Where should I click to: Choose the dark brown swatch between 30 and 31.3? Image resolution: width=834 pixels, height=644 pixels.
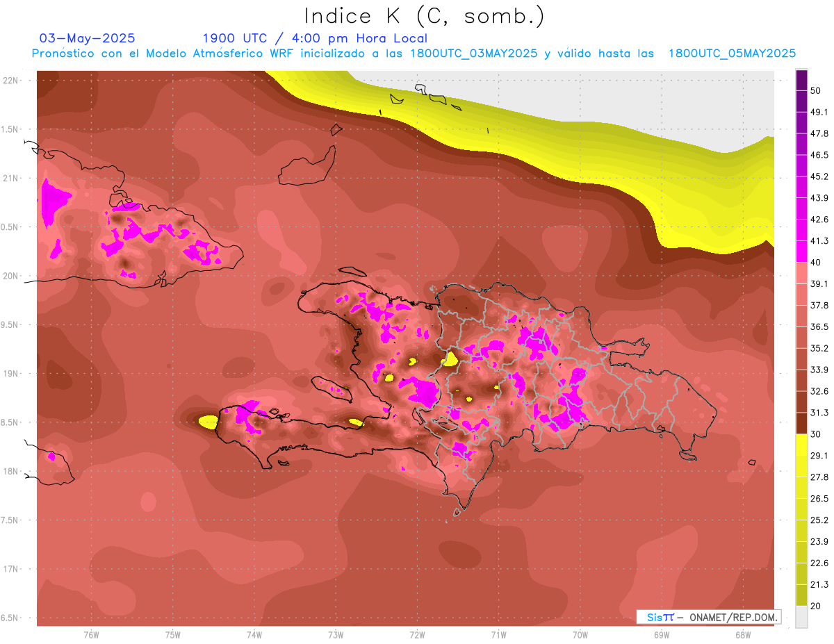click(x=801, y=423)
